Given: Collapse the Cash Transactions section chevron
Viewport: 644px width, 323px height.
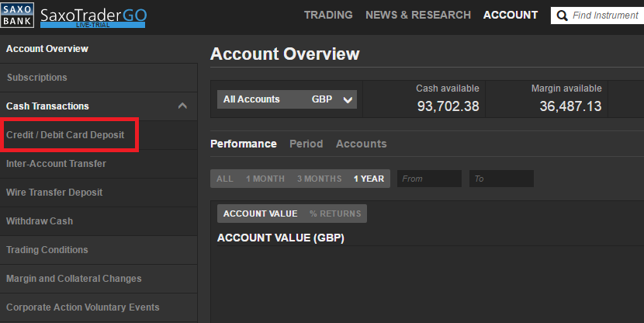Looking at the screenshot, I should click(x=182, y=106).
